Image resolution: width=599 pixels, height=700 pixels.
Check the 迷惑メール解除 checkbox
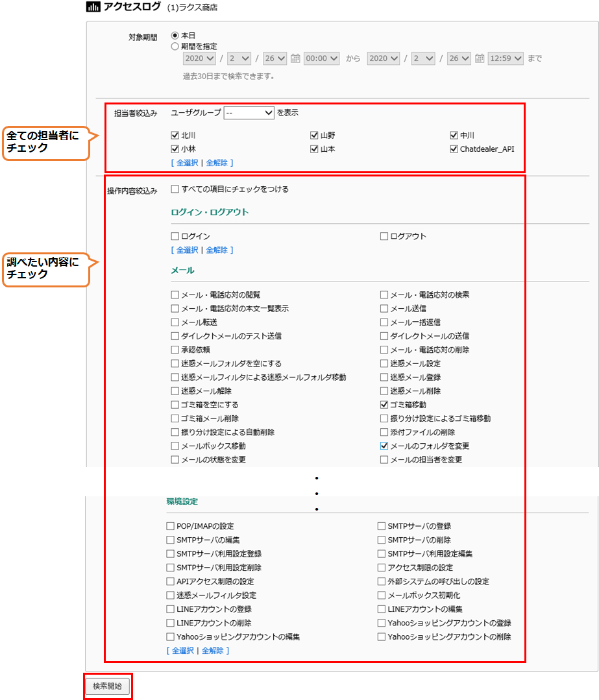[175, 391]
